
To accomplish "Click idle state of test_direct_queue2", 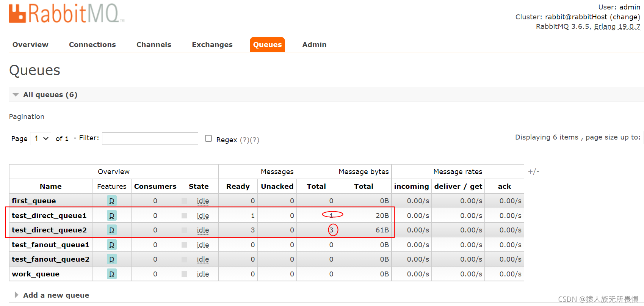I will tap(203, 230).
